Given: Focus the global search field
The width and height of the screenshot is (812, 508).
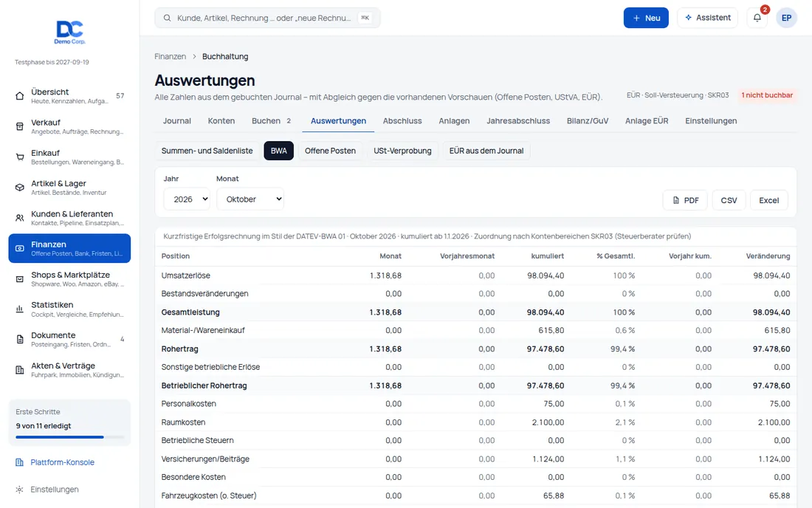Looking at the screenshot, I should click(267, 18).
